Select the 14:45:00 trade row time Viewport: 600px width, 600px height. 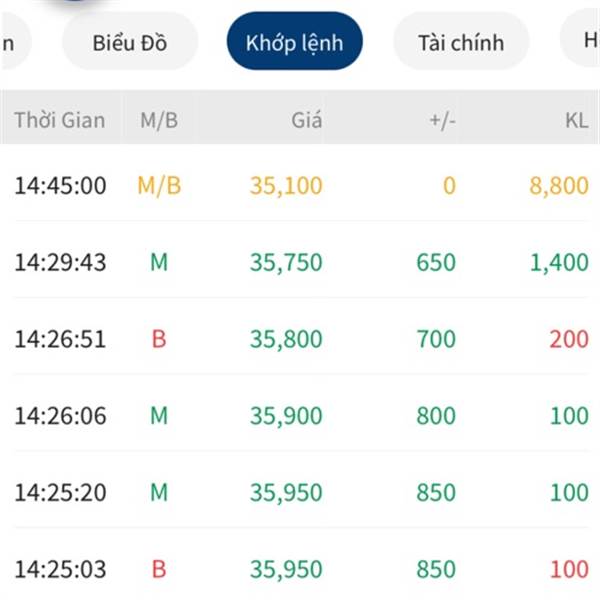[x=60, y=185]
